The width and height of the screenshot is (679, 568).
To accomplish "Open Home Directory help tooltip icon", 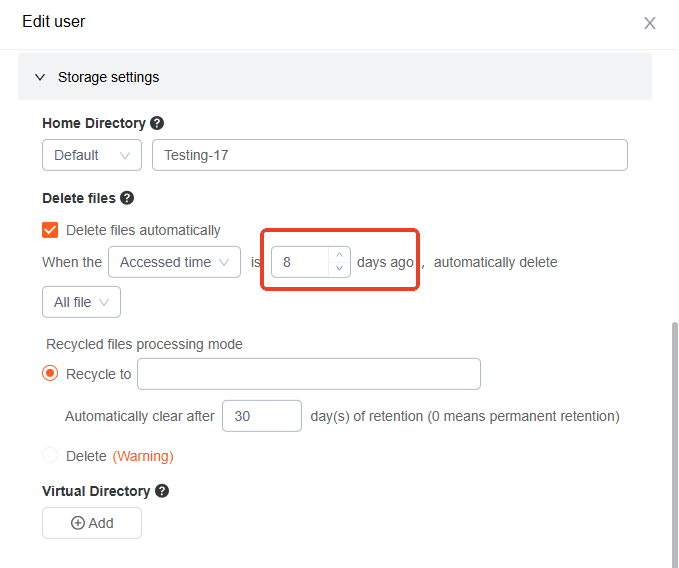I will [157, 123].
